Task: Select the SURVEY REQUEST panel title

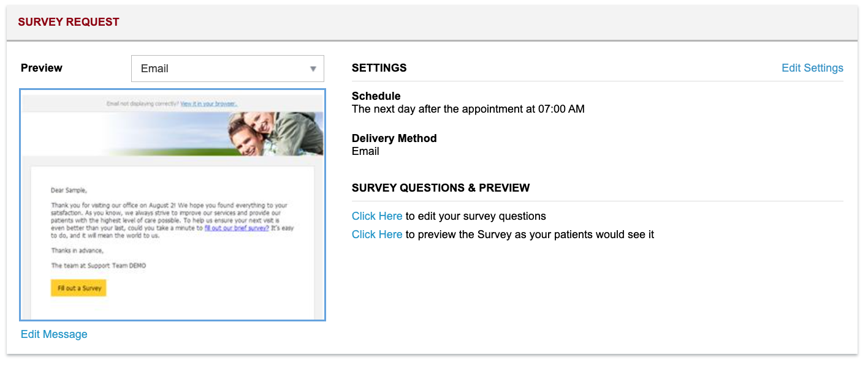Action: pyautogui.click(x=69, y=22)
